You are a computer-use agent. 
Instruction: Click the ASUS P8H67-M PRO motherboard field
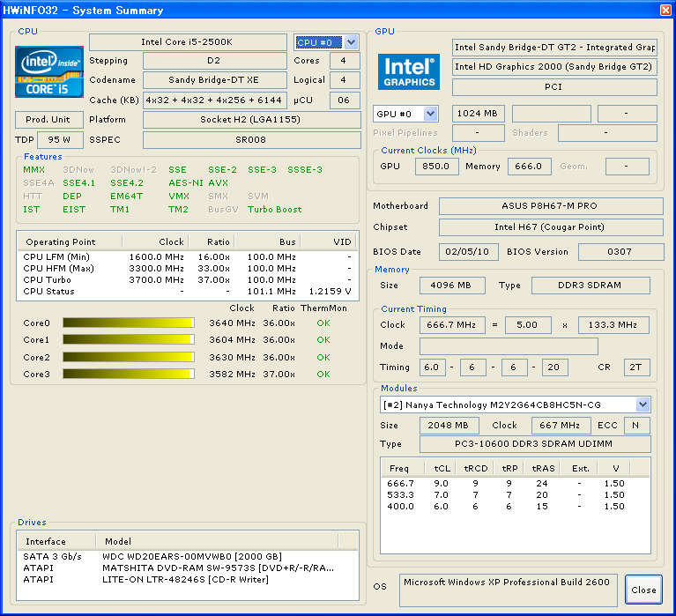point(551,205)
